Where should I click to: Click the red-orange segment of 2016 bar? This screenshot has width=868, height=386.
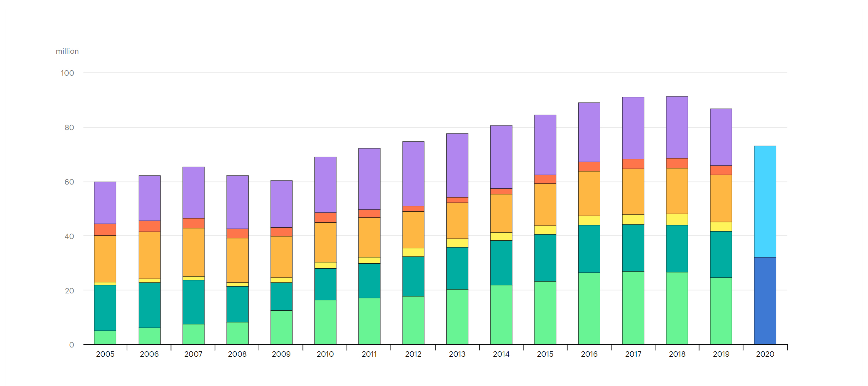click(x=589, y=166)
